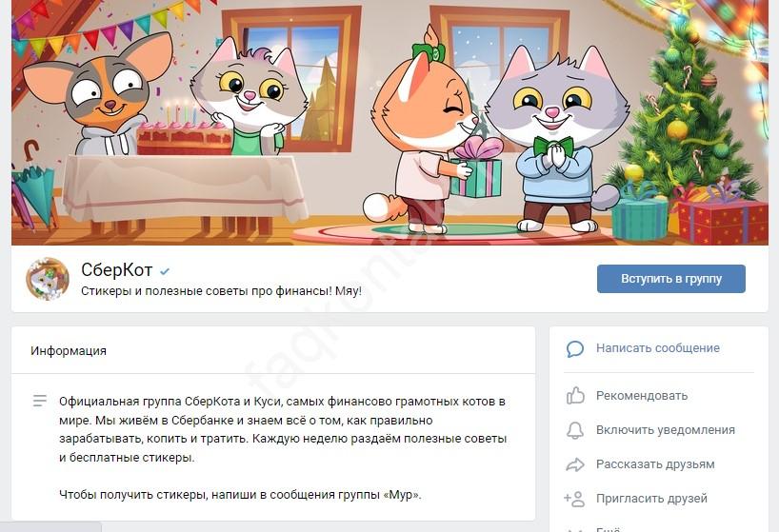This screenshot has width=779, height=532.
Task: Click the bell notifications icon
Action: [x=575, y=430]
